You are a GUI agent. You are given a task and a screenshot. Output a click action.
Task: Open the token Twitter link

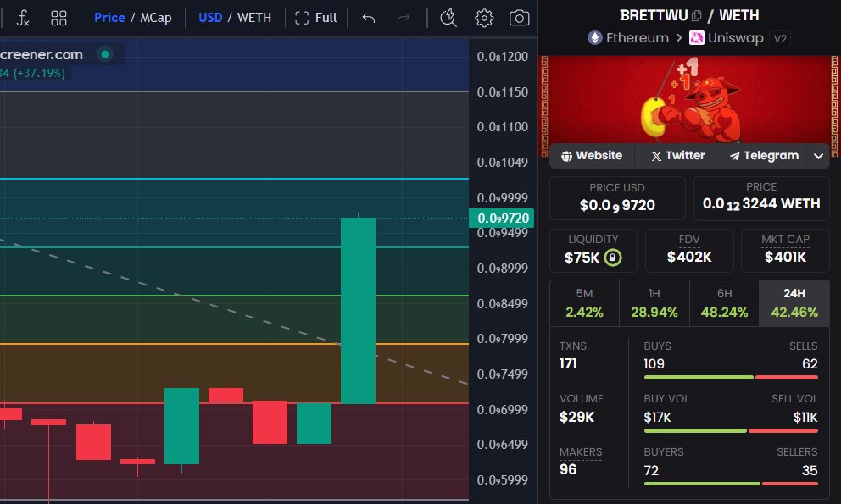pyautogui.click(x=677, y=156)
